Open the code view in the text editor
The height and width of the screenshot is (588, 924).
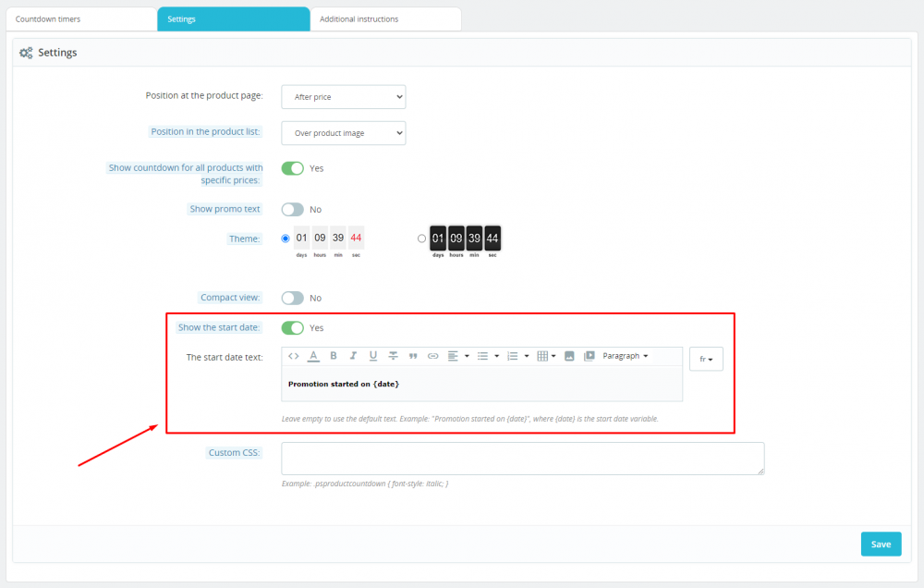[294, 356]
